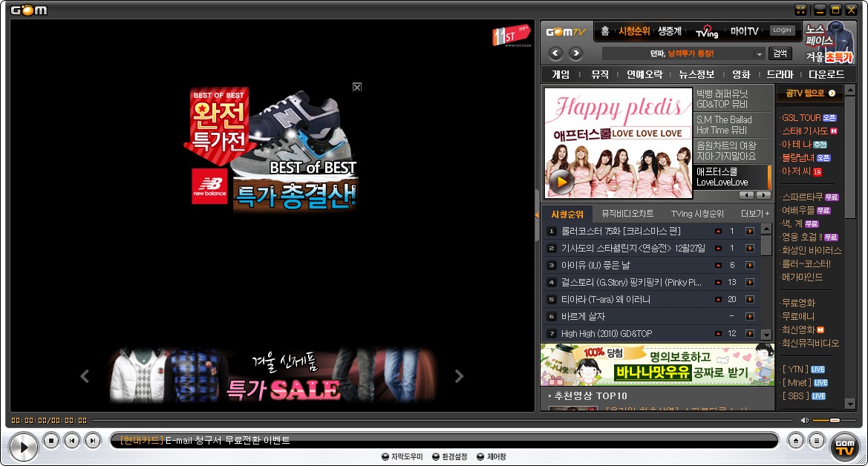Show previous banner with left arrow
Image resolution: width=868 pixels, height=466 pixels.
pyautogui.click(x=85, y=376)
